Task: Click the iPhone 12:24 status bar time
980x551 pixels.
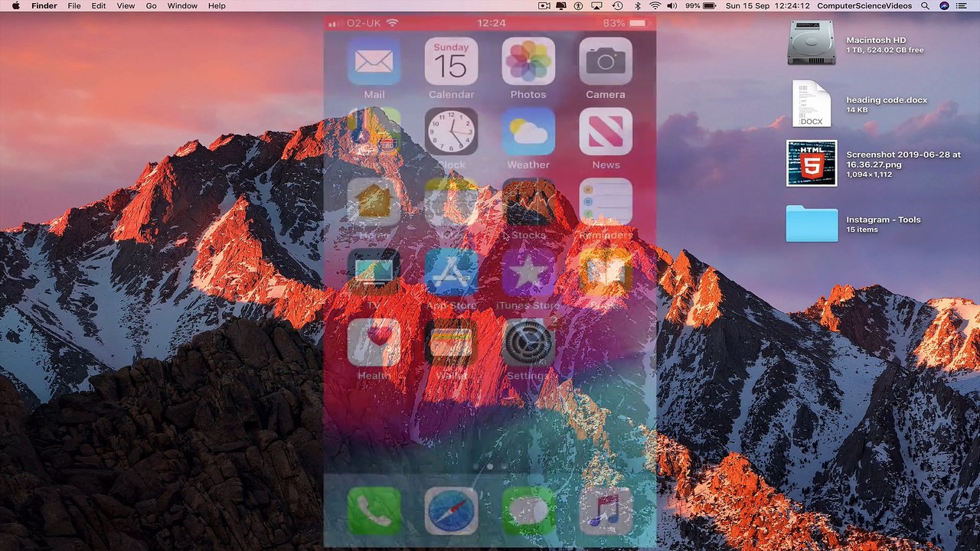Action: (491, 23)
